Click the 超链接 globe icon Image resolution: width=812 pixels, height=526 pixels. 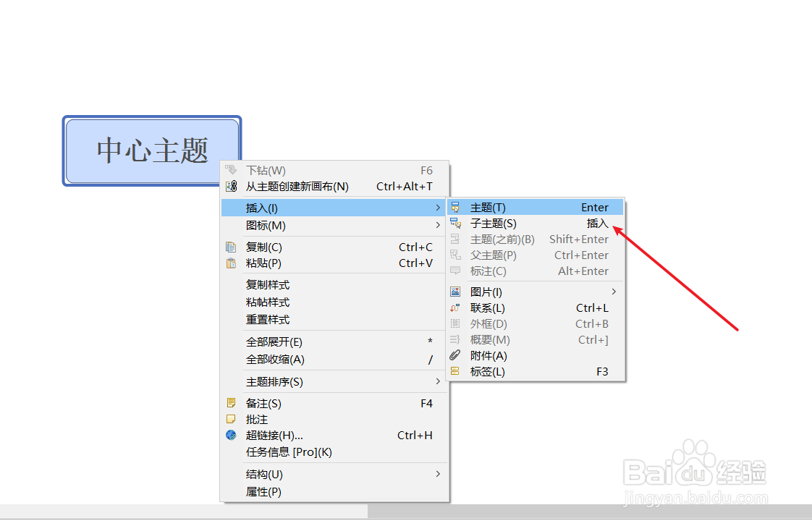click(231, 435)
